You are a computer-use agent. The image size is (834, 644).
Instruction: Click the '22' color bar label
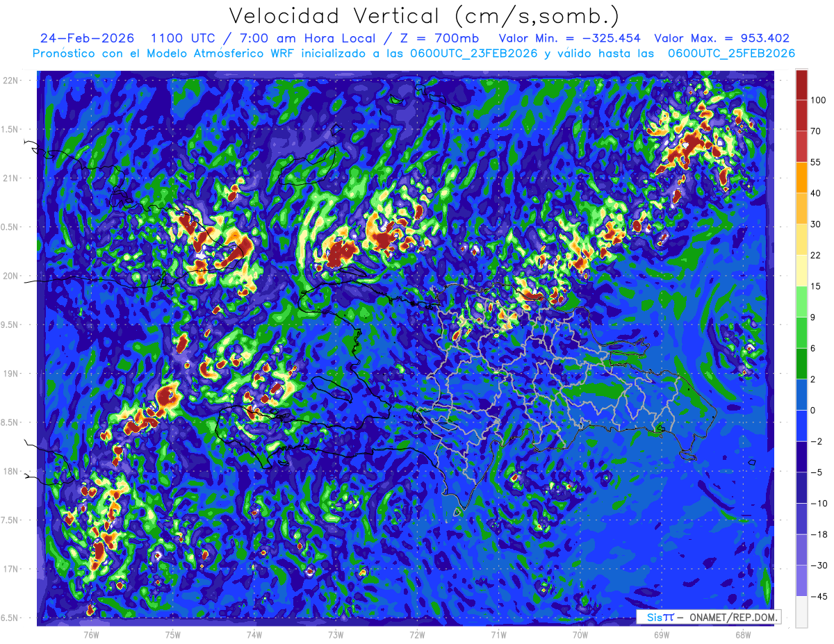pyautogui.click(x=816, y=255)
